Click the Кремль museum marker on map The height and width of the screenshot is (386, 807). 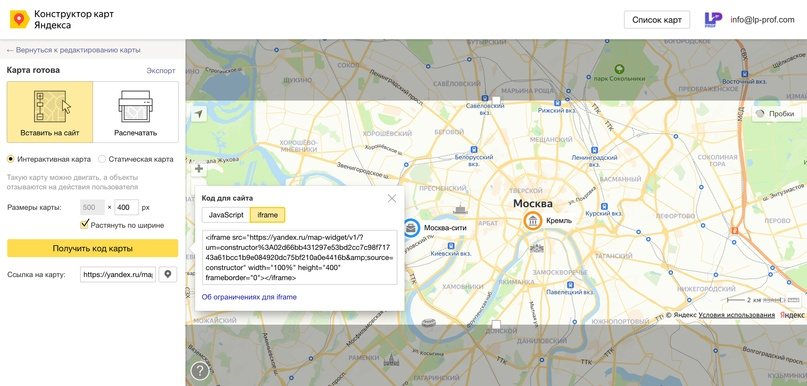tap(533, 221)
